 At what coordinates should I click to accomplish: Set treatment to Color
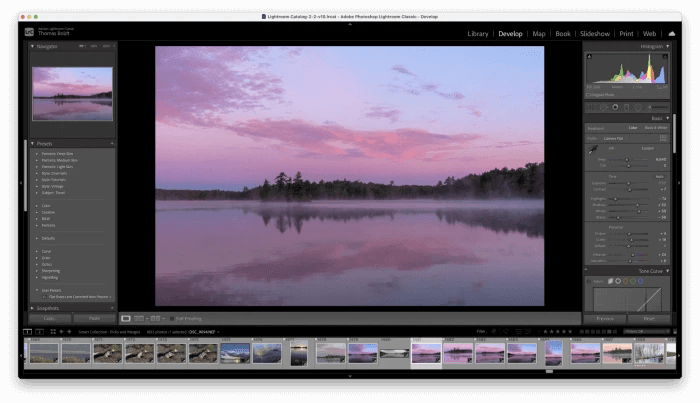(633, 128)
